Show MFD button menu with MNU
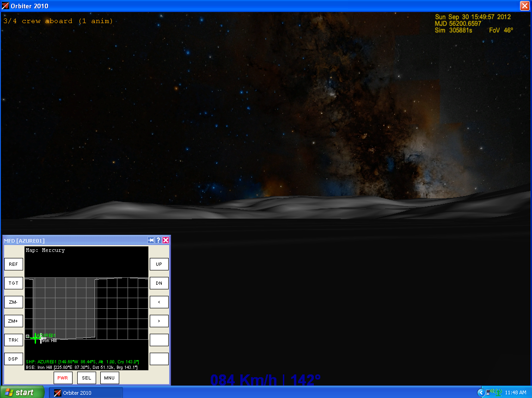 109,378
